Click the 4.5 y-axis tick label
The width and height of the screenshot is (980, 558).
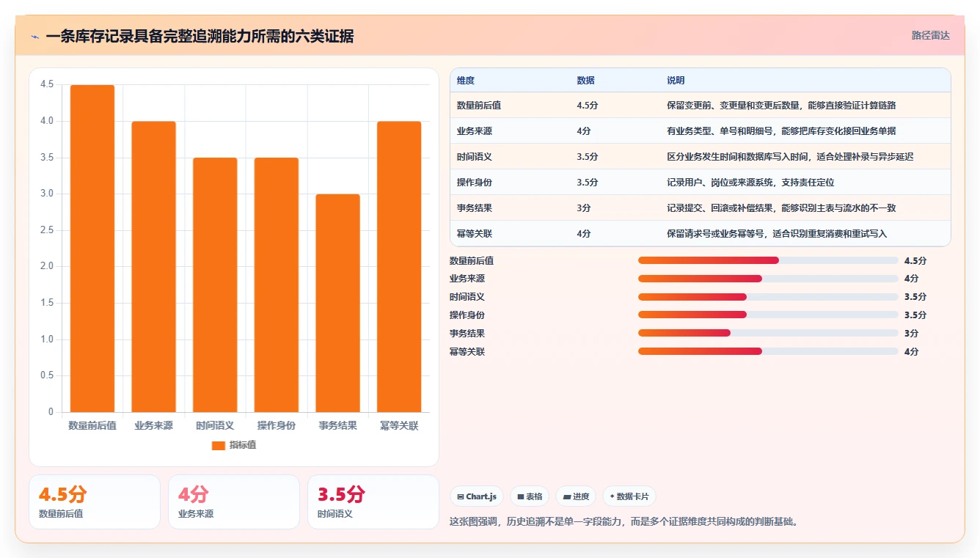pyautogui.click(x=47, y=85)
